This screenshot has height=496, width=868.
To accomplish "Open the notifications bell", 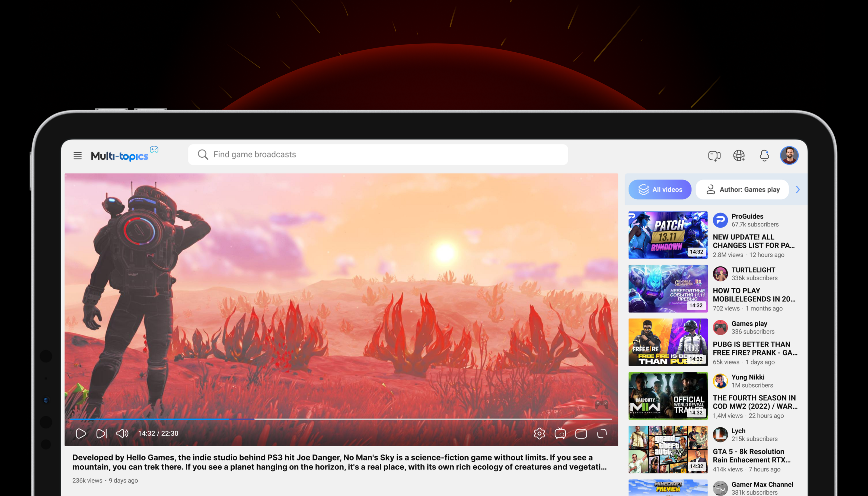I will [764, 156].
